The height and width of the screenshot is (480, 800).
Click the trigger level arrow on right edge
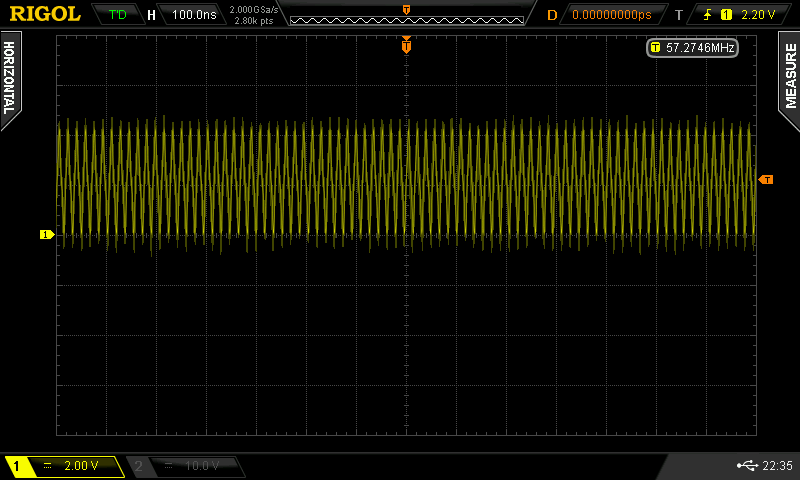click(x=766, y=179)
